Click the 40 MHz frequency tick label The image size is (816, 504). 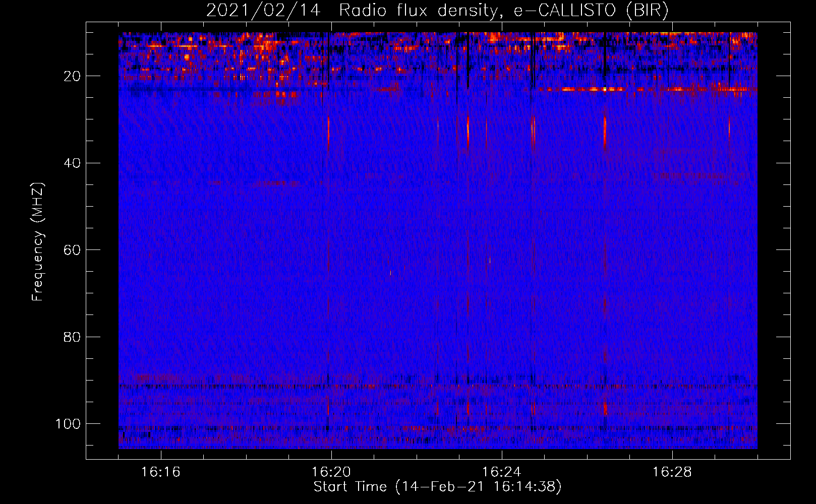(x=72, y=163)
